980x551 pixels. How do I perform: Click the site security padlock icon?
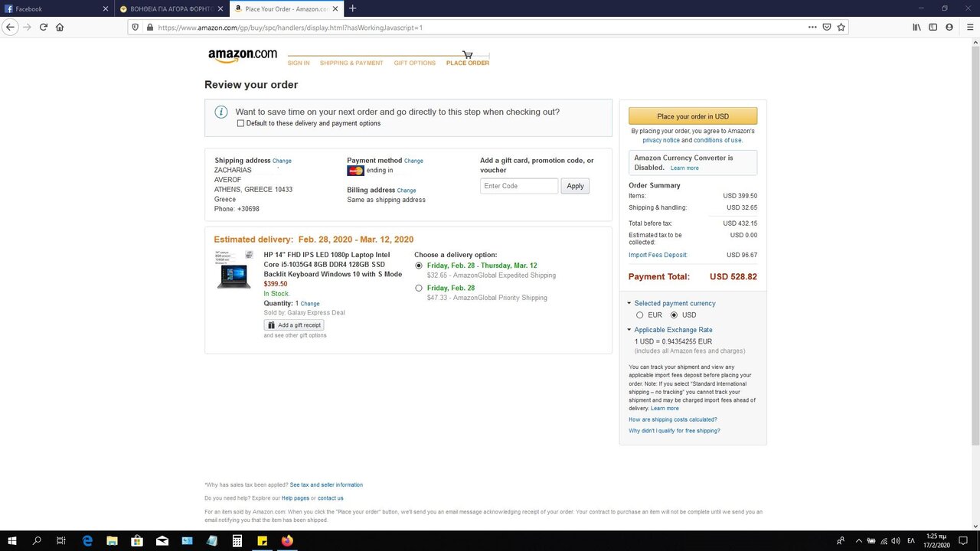(149, 27)
